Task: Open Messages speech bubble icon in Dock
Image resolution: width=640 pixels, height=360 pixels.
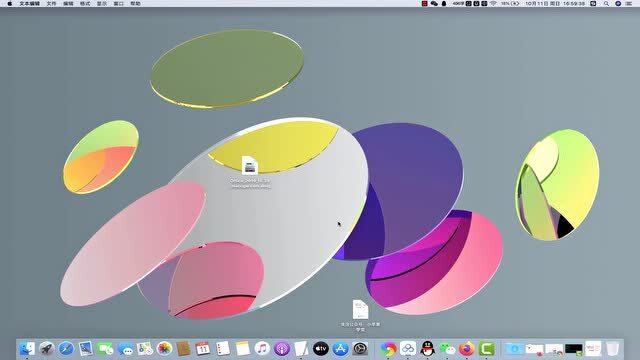Action: [125, 349]
